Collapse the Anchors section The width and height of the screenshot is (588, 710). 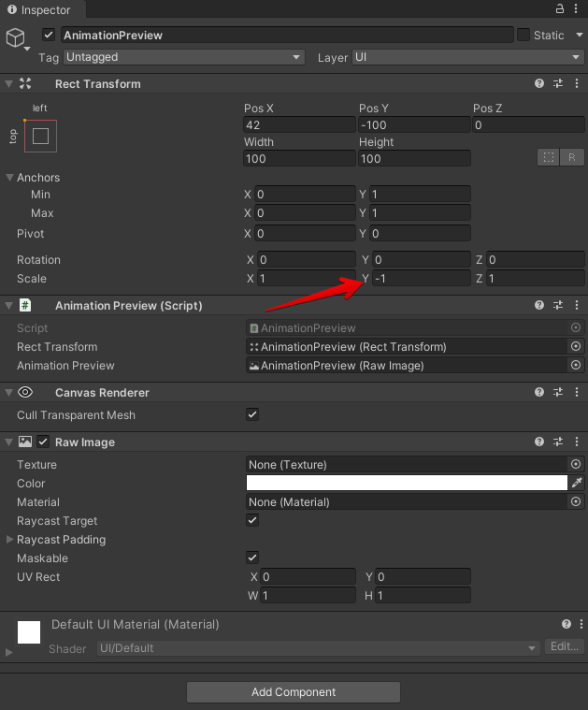(x=9, y=178)
